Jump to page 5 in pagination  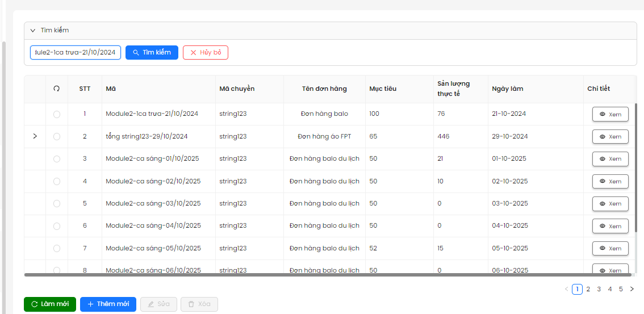pos(621,289)
